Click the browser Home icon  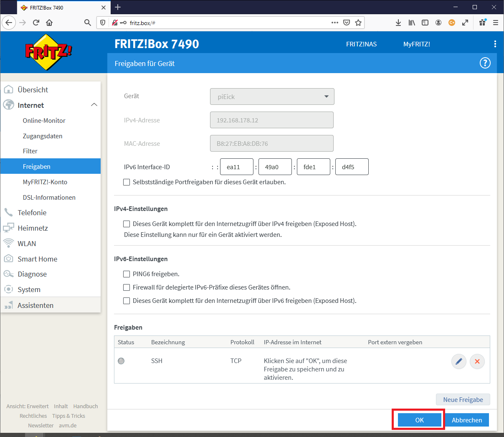(x=49, y=23)
